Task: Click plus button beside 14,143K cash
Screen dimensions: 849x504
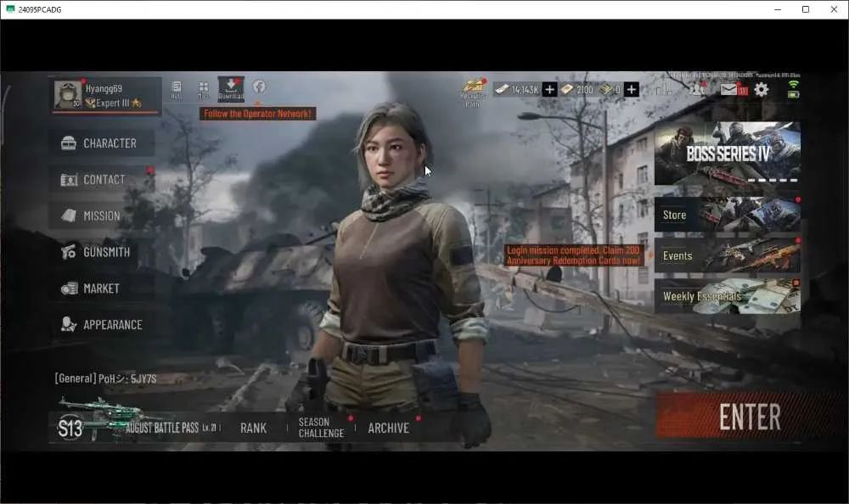Action: tap(549, 89)
